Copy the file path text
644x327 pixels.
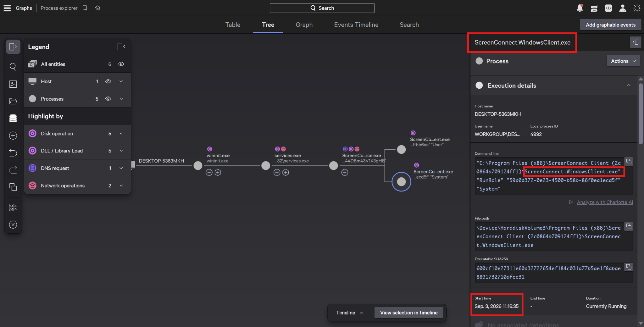[x=629, y=226]
